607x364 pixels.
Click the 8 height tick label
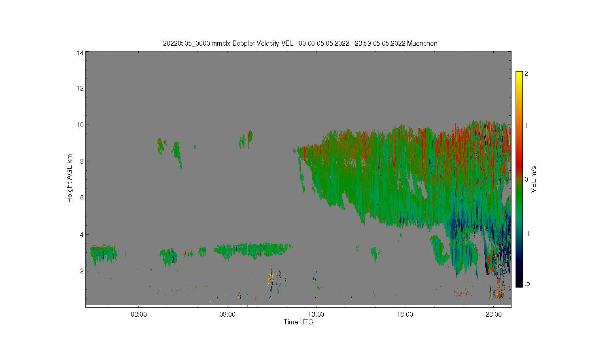(x=82, y=161)
